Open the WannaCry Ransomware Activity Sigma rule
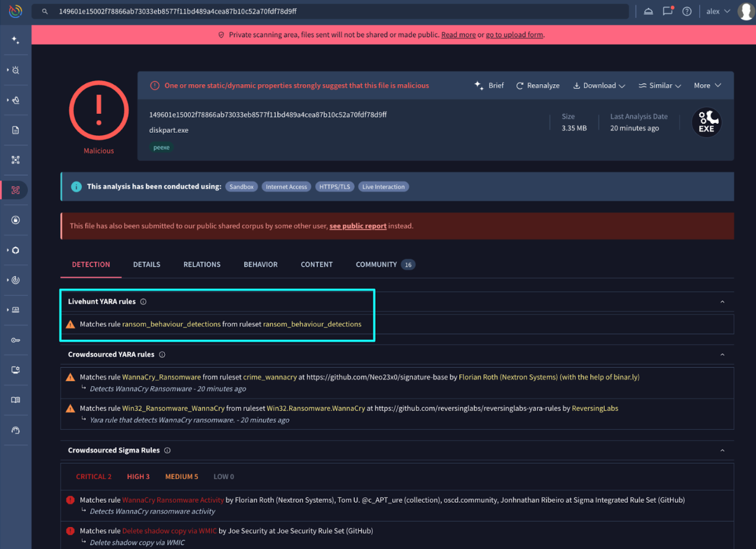Screen dimensions: 756x549 click(173, 500)
